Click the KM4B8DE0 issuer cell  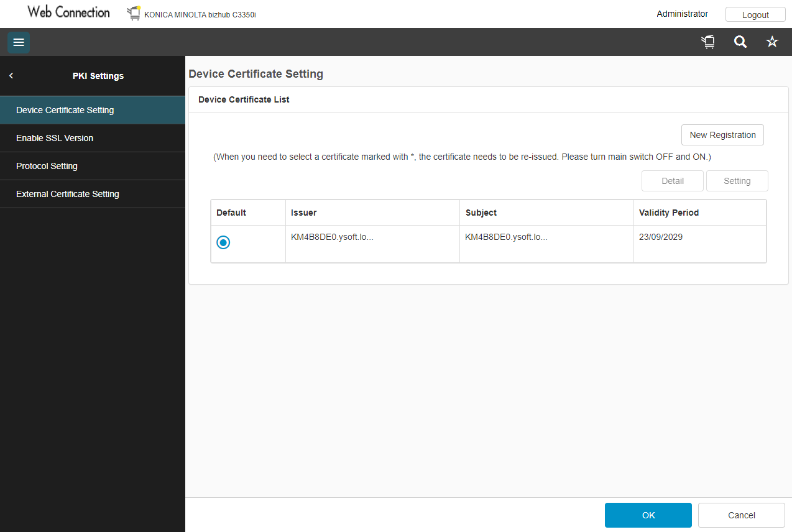[333, 236]
